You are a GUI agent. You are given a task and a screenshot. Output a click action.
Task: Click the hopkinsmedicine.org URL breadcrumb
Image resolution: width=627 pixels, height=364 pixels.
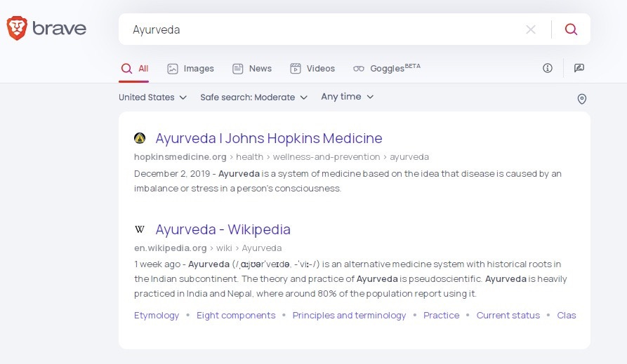281,157
